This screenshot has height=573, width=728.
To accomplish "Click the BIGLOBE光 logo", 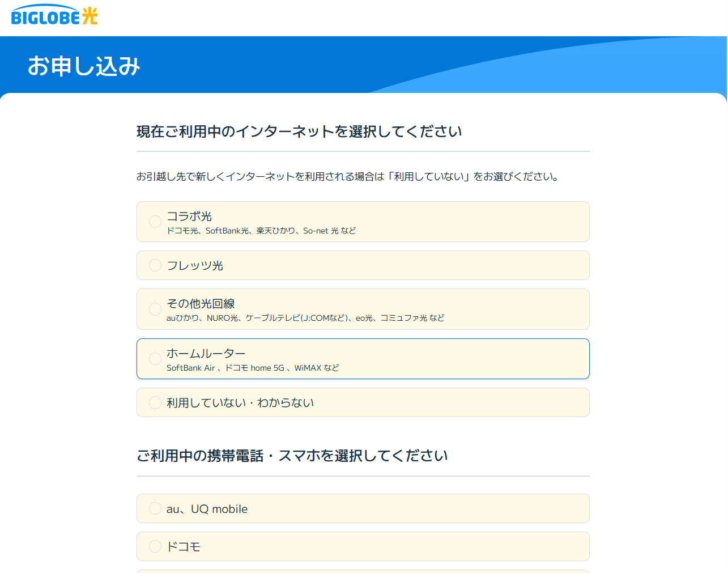I will point(54,16).
